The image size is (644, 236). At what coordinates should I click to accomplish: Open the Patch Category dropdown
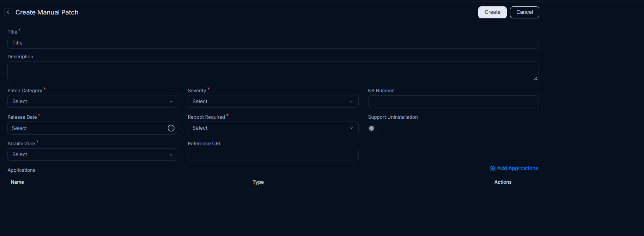click(93, 101)
